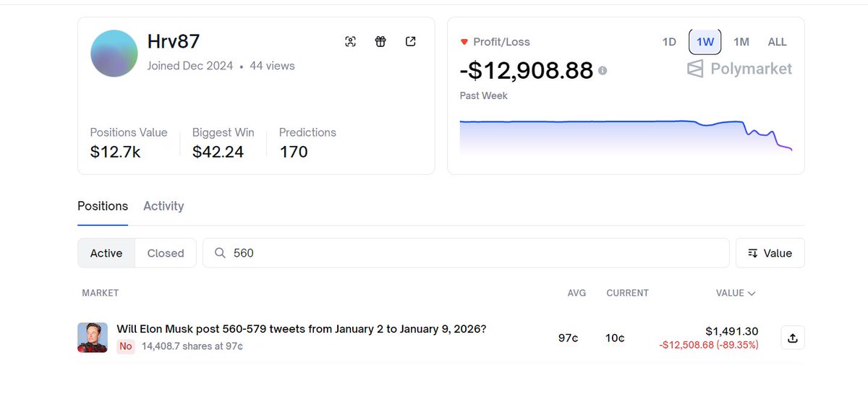
Task: Select the ALL time range
Action: point(777,42)
